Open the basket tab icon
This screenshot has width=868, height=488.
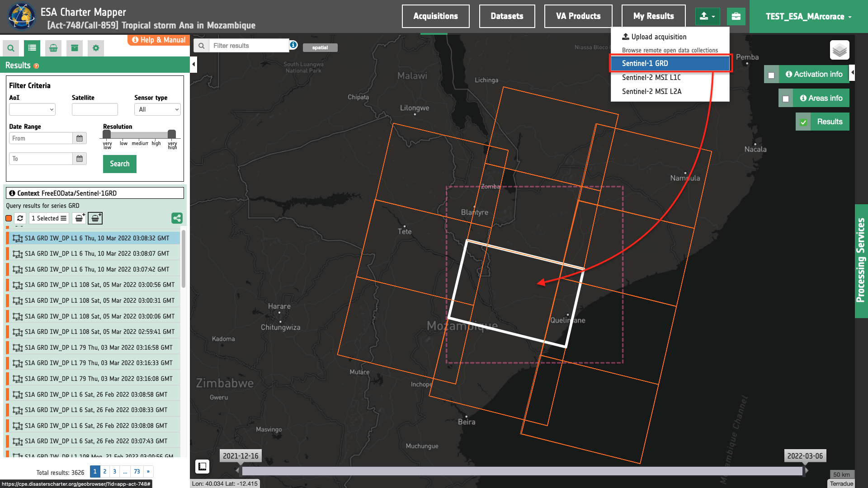53,48
